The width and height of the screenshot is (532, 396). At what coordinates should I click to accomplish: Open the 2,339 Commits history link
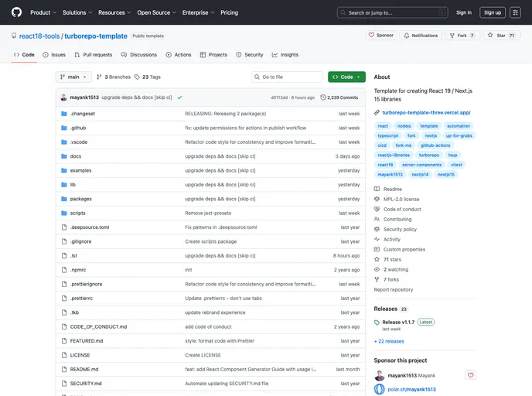click(339, 97)
